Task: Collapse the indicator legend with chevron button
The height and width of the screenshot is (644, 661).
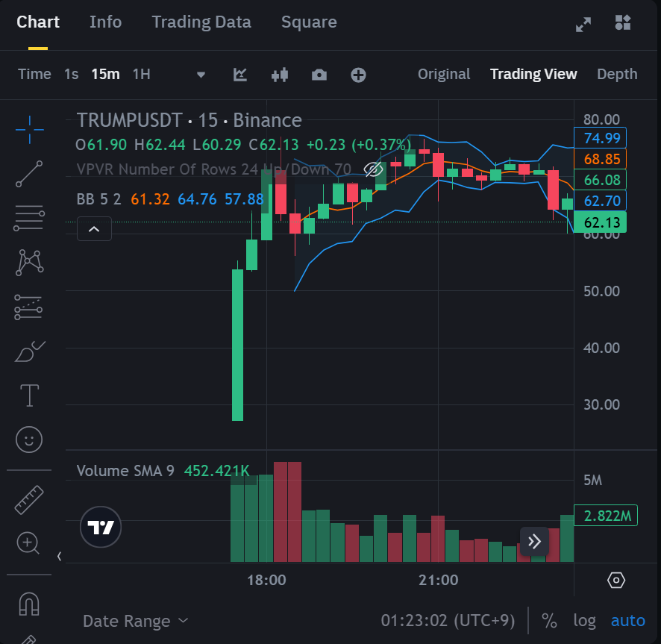Action: tap(94, 229)
